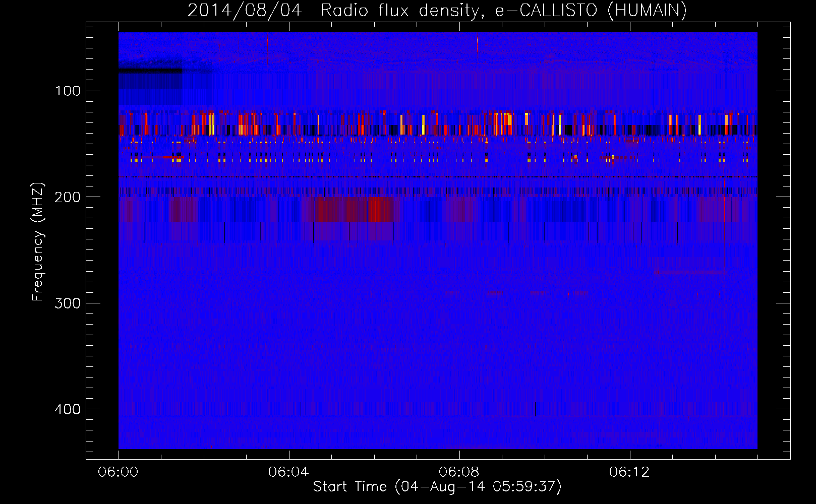Click the plot title mentioning e-CALLISTO (HUMAIN)
The height and width of the screenshot is (504, 816).
(437, 10)
